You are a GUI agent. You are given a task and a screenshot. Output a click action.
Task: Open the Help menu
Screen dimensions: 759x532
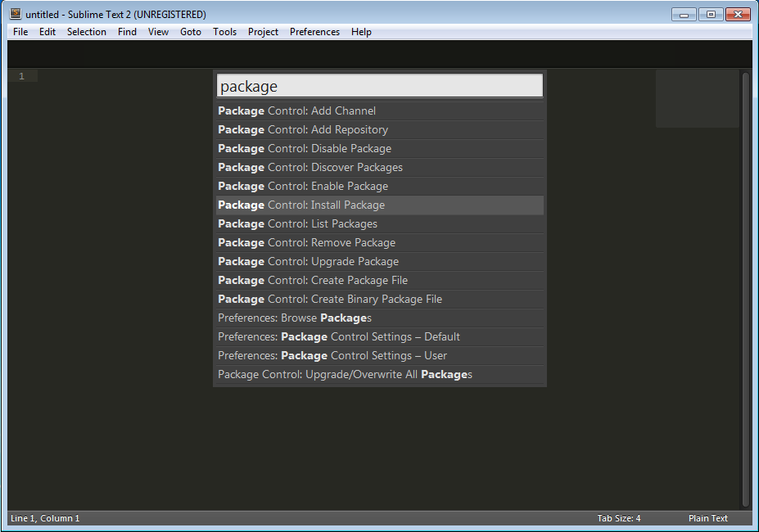click(x=361, y=32)
